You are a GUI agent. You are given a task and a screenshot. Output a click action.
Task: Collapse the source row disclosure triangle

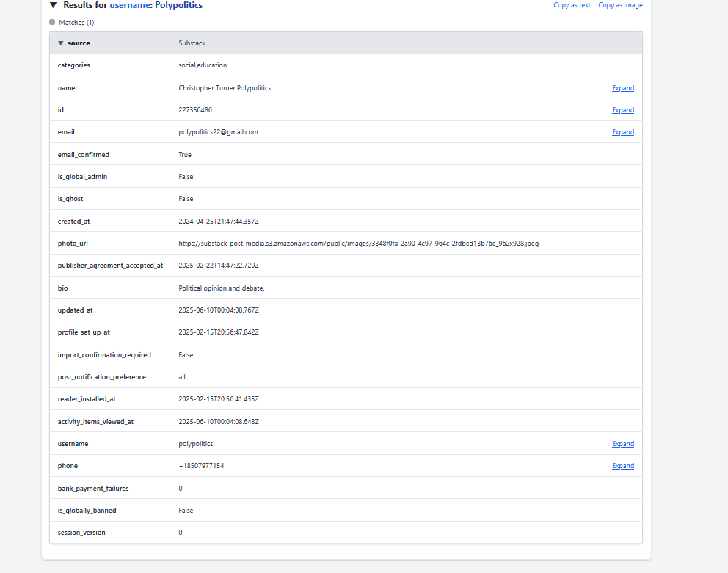click(x=61, y=43)
